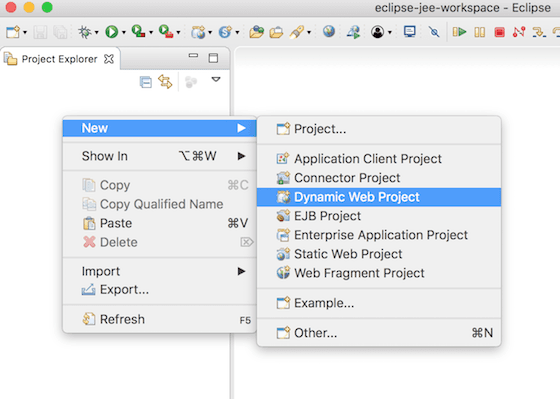Choose Static Web Project from submenu

point(379,254)
